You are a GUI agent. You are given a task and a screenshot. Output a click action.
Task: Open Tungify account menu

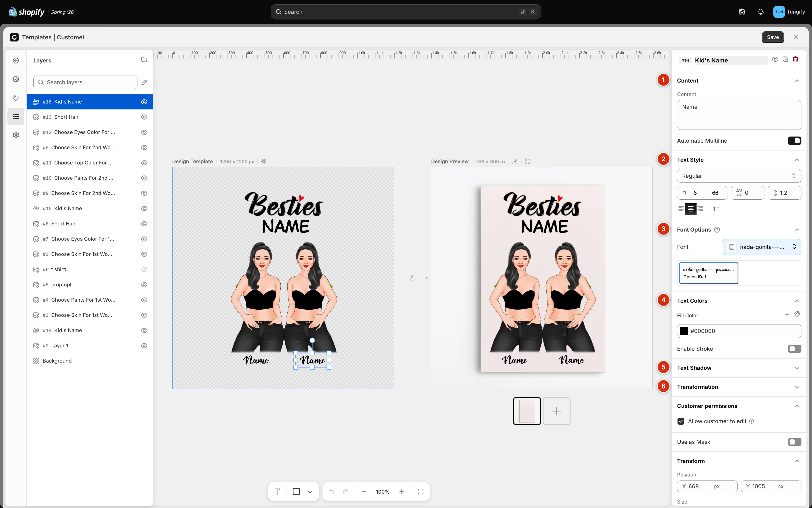[x=789, y=12]
